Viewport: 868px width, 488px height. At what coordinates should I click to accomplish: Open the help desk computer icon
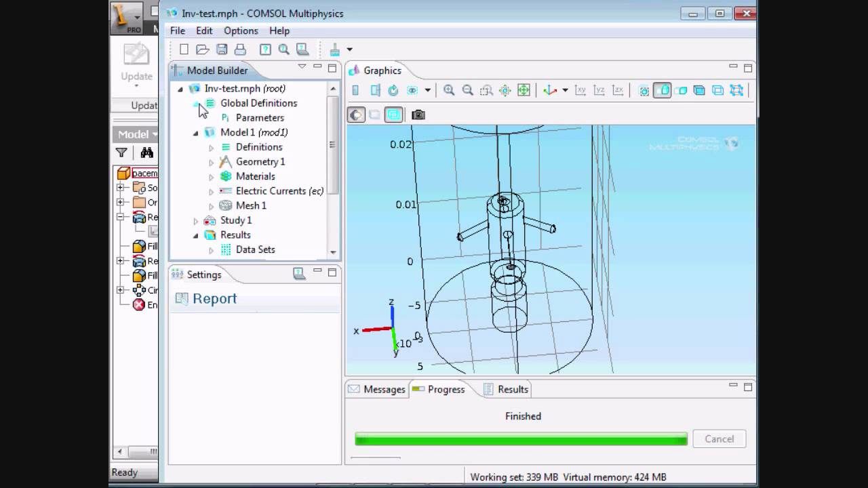click(x=302, y=49)
